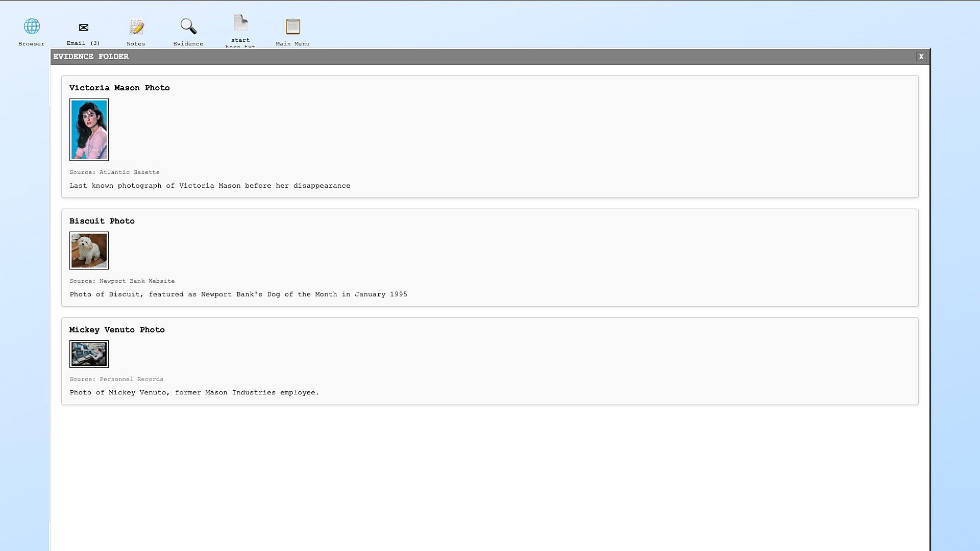This screenshot has height=551, width=980.
Task: Launch the Notes pencil icon
Action: coord(136,27)
